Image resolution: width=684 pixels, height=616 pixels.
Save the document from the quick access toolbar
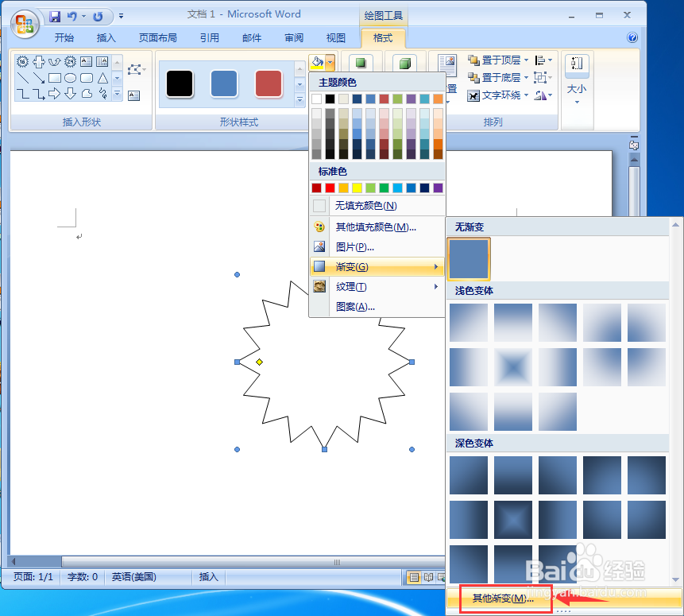[55, 17]
